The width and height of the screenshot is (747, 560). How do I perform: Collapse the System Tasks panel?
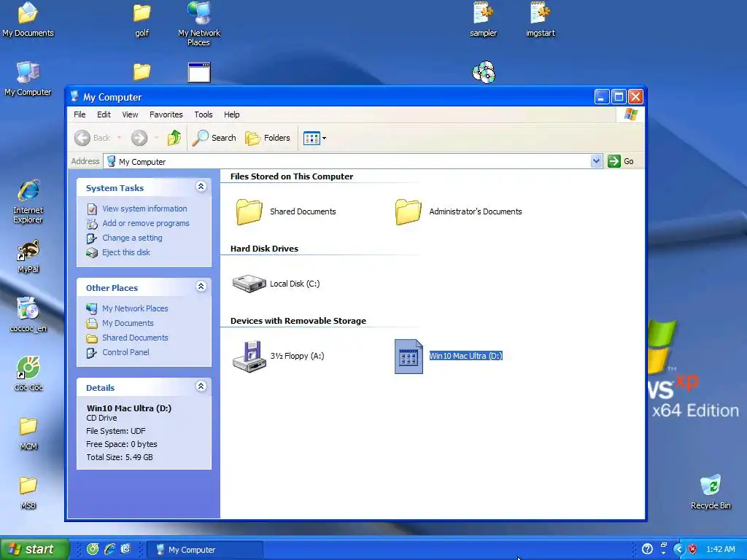pos(201,187)
